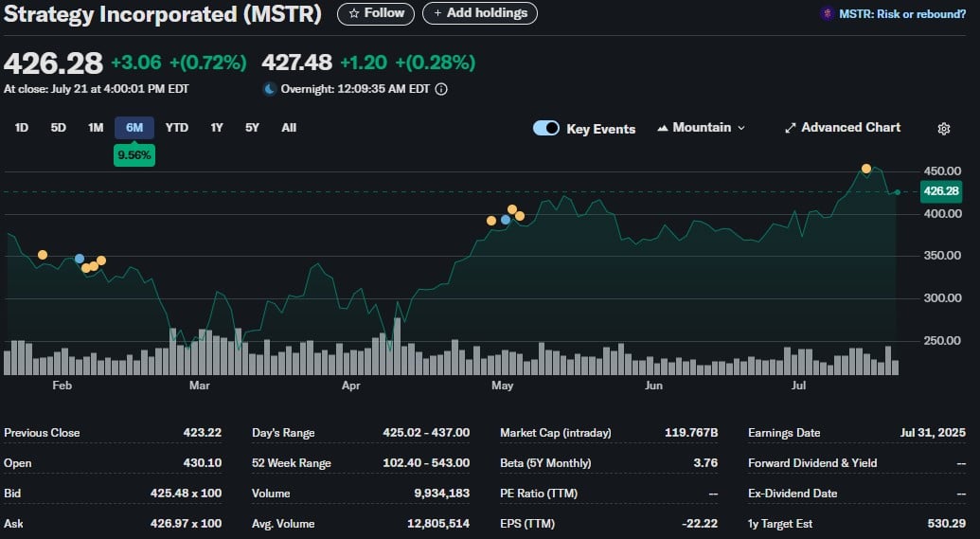Select the 6M time range
The image size is (980, 539).
click(134, 128)
